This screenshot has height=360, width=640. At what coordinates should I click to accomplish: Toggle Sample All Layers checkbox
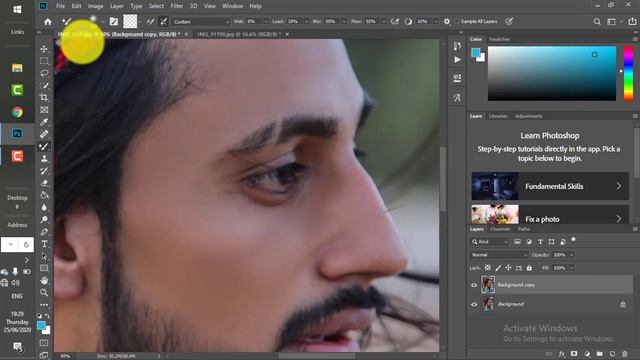457,22
